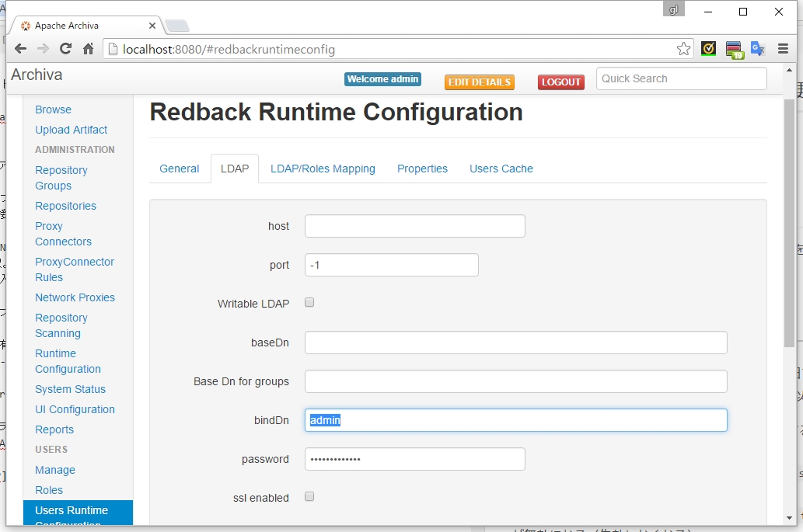Switch to the General tab
Viewport: 803px width, 532px height.
point(179,169)
